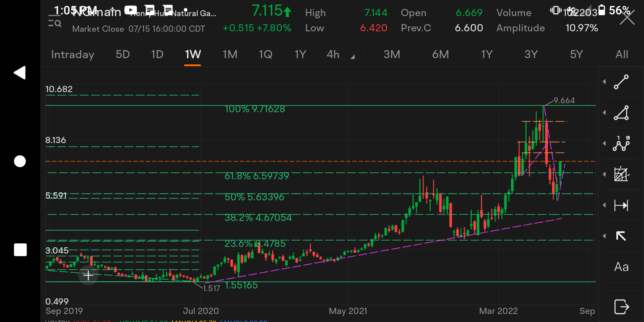The height and width of the screenshot is (322, 644).
Task: Select the numbered wave pattern tool
Action: tap(621, 144)
